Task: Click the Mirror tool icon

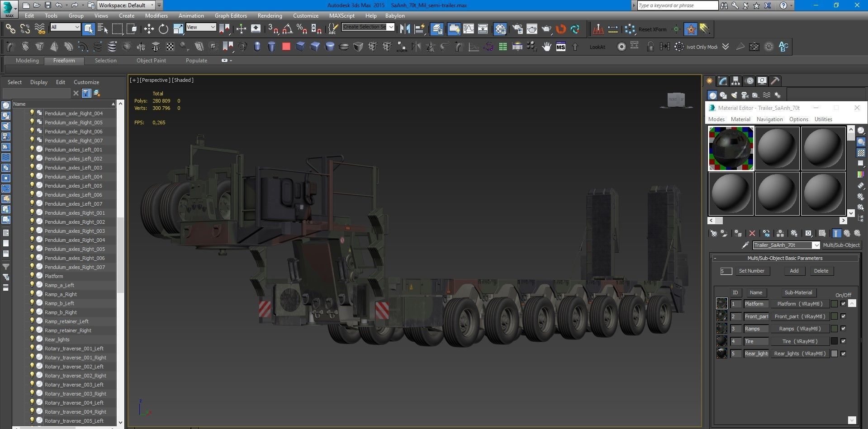Action: click(405, 29)
